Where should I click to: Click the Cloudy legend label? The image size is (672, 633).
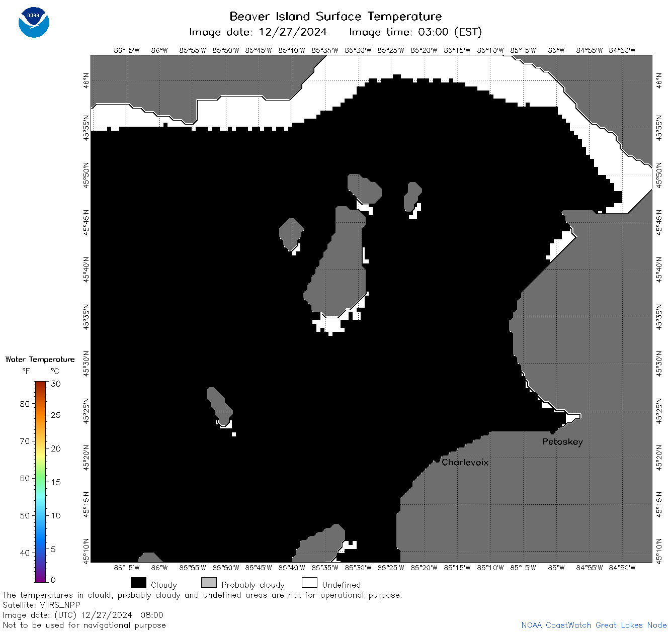pyautogui.click(x=164, y=585)
